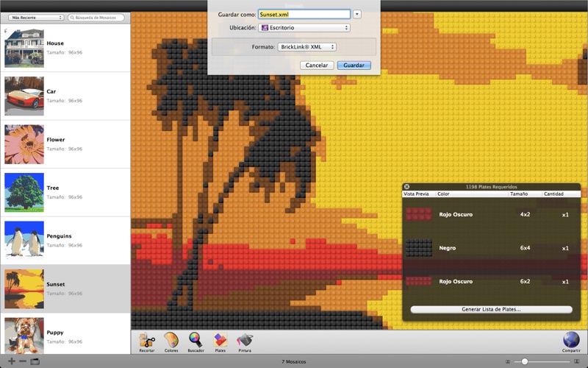Click the Búsqueda de Mosaicos search field
The image size is (588, 368).
pos(96,18)
